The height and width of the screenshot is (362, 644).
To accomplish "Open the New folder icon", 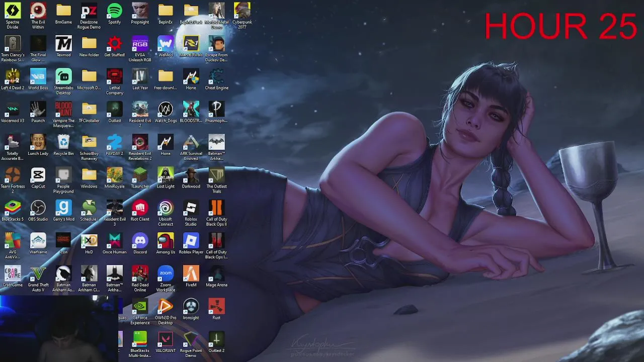I will pyautogui.click(x=89, y=44).
